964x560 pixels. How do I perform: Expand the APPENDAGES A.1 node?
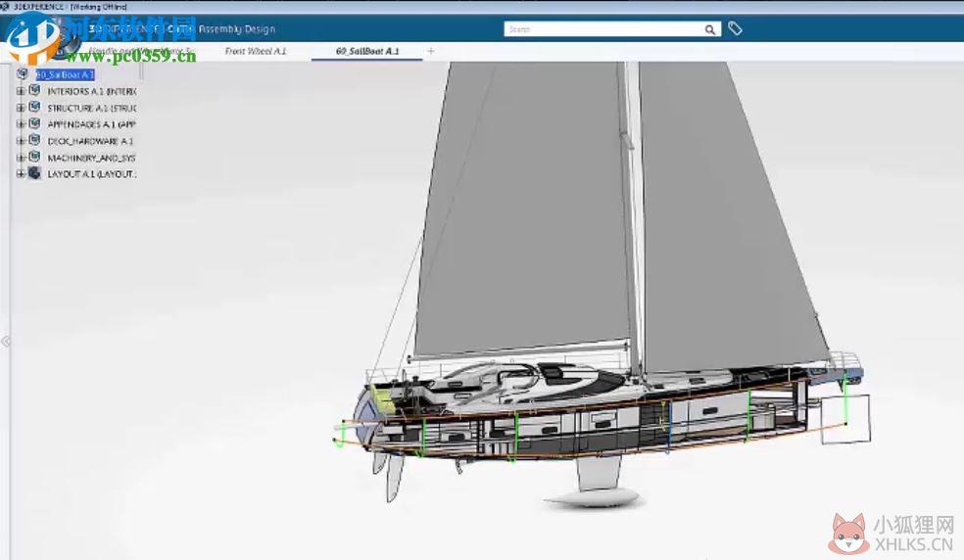click(21, 124)
